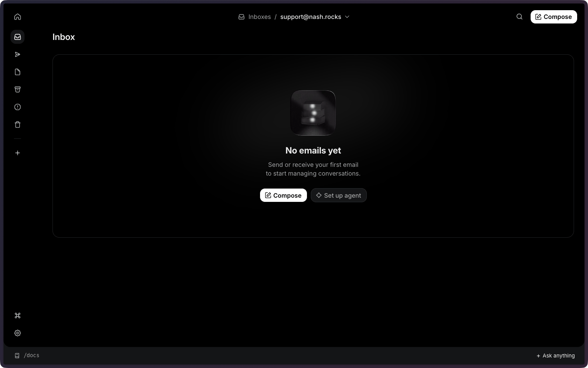The width and height of the screenshot is (588, 368).
Task: Click Ask anything in the footer
Action: coord(555,355)
